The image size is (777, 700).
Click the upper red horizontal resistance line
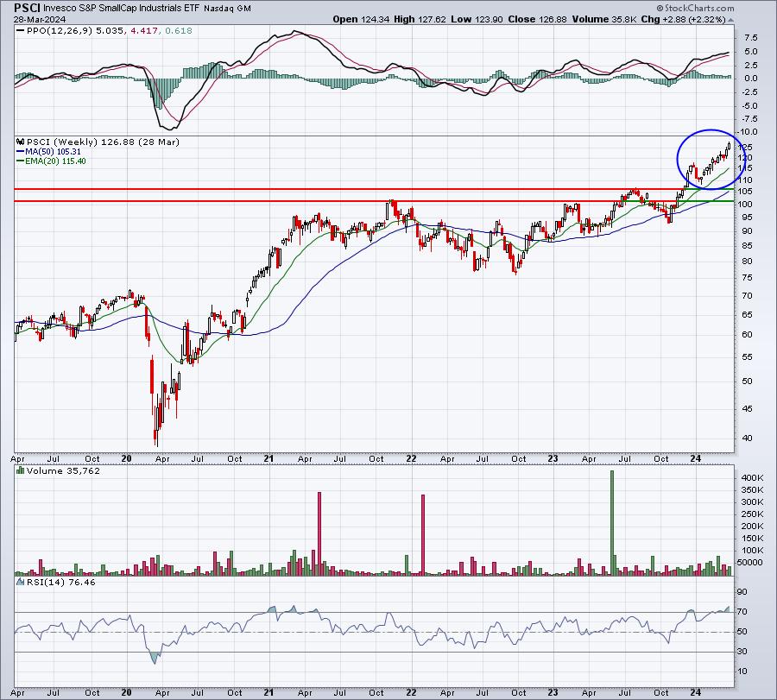345,188
